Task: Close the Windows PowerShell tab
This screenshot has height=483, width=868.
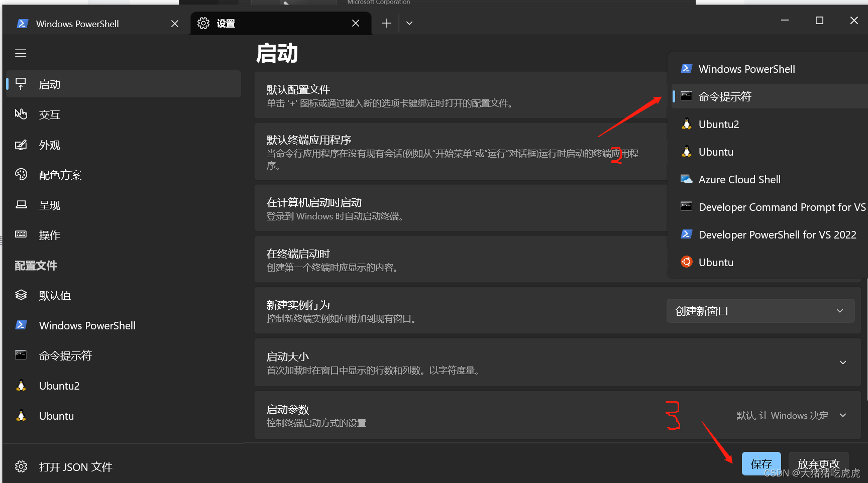Action: coord(175,24)
